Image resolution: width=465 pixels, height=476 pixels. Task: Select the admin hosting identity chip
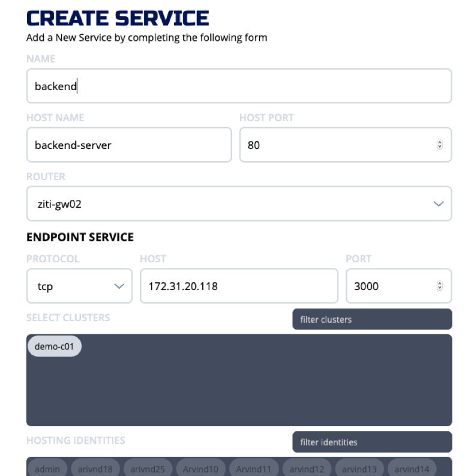[x=47, y=469]
